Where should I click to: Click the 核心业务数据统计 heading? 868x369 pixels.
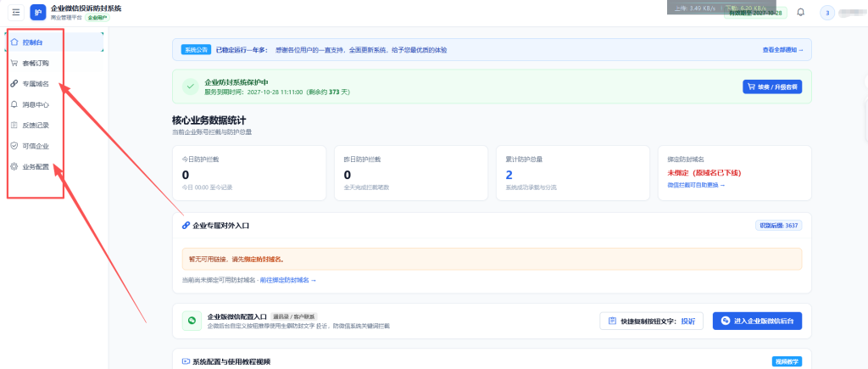point(209,120)
